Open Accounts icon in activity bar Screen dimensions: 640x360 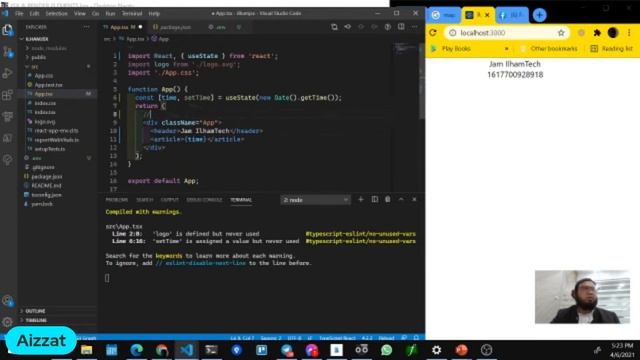pyautogui.click(x=8, y=301)
